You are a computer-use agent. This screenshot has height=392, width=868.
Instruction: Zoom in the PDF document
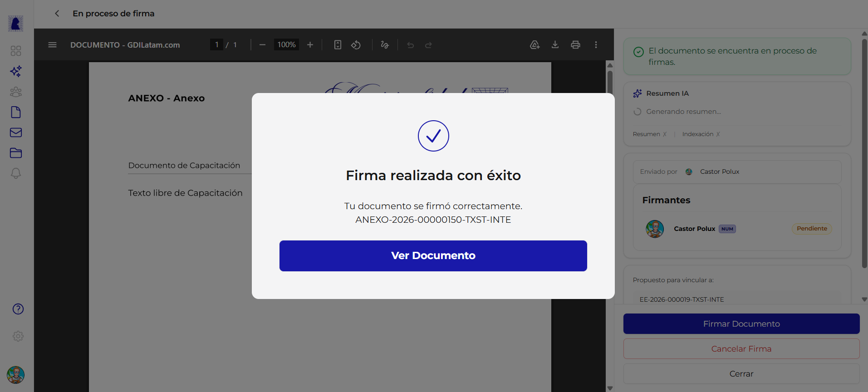pyautogui.click(x=310, y=45)
